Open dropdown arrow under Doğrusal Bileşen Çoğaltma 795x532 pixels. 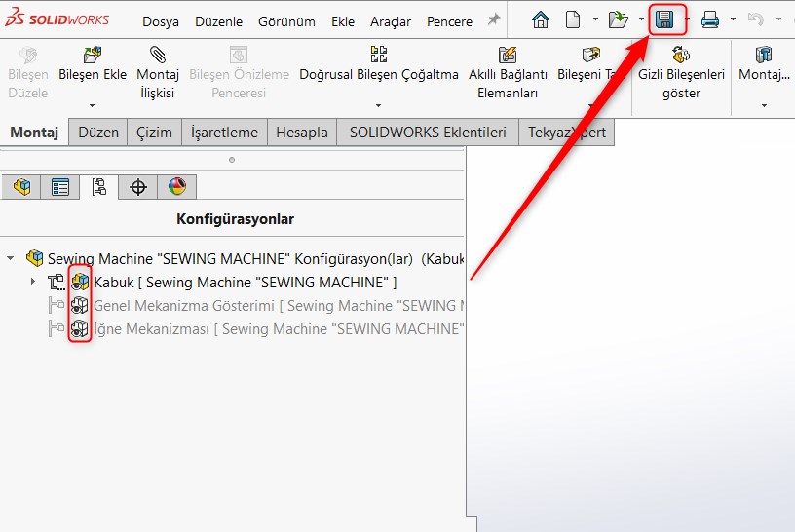pyautogui.click(x=378, y=105)
